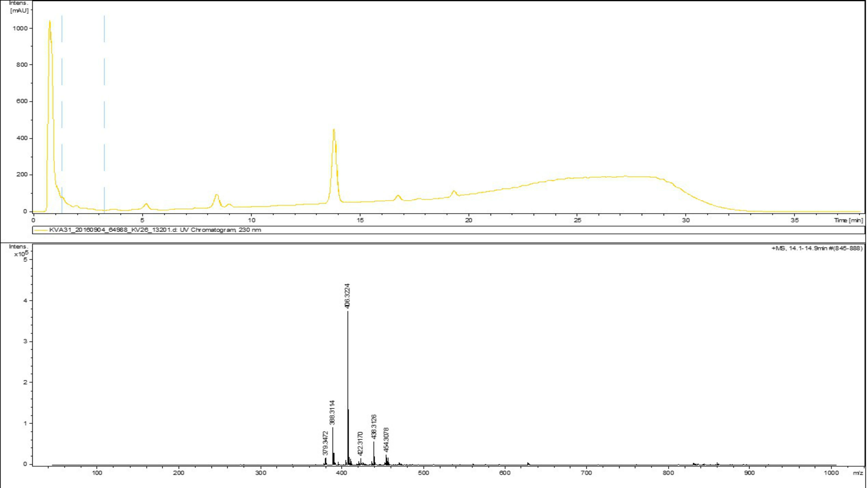Select the 438.3126 peak label

tap(374, 427)
